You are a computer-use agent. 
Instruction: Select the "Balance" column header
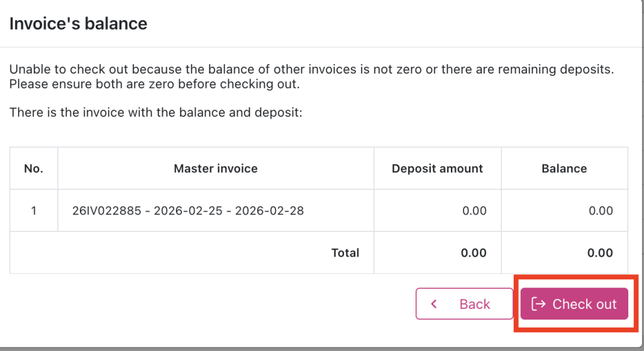563,169
